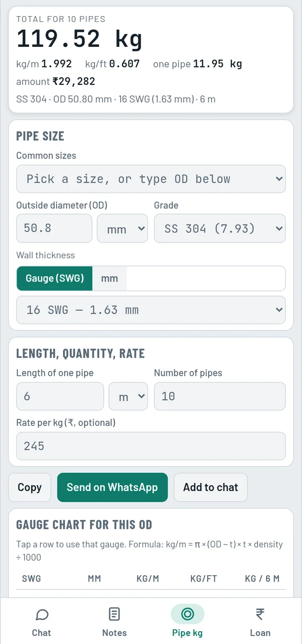
Task: Open the Chat speech bubble icon
Action: 42,614
